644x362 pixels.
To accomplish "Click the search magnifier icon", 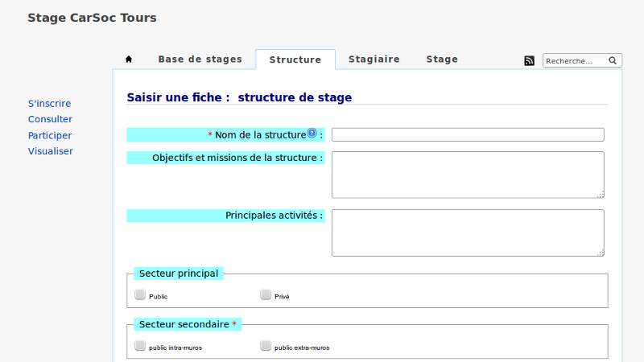I will [x=613, y=60].
